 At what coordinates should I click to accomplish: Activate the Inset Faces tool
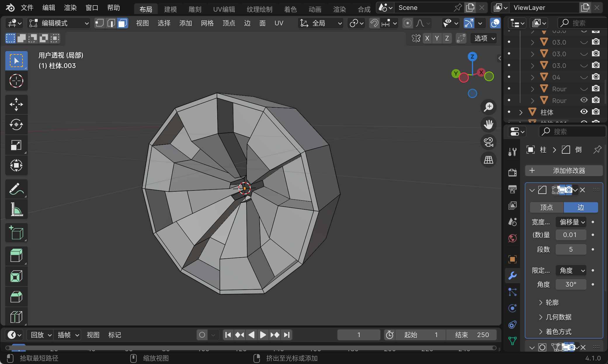click(16, 276)
